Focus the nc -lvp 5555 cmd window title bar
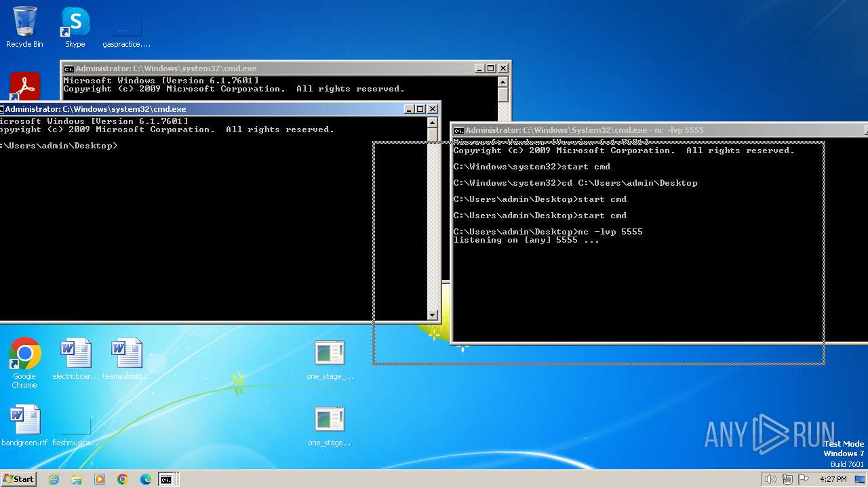The width and height of the screenshot is (868, 488). (659, 130)
